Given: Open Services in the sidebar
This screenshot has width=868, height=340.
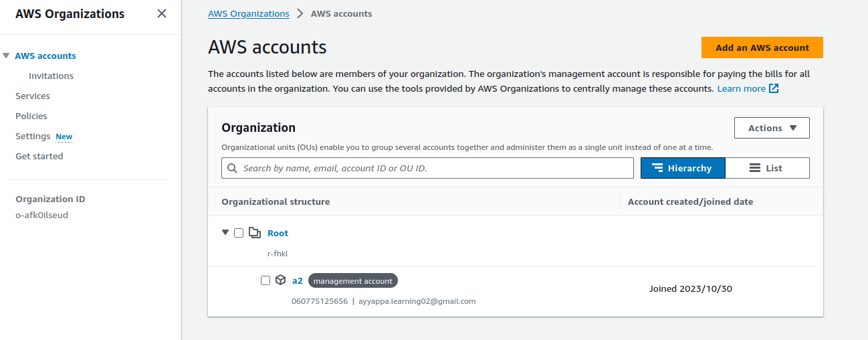Looking at the screenshot, I should point(33,96).
